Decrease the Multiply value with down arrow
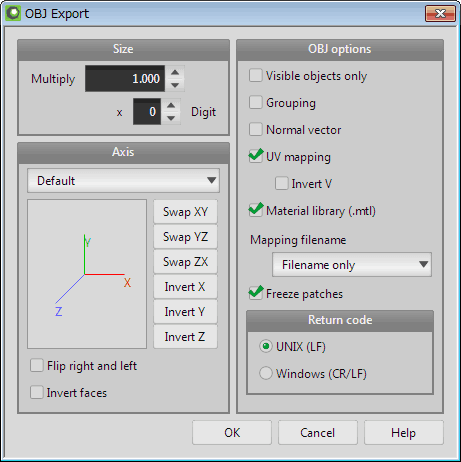This screenshot has height=462, width=461. click(175, 85)
